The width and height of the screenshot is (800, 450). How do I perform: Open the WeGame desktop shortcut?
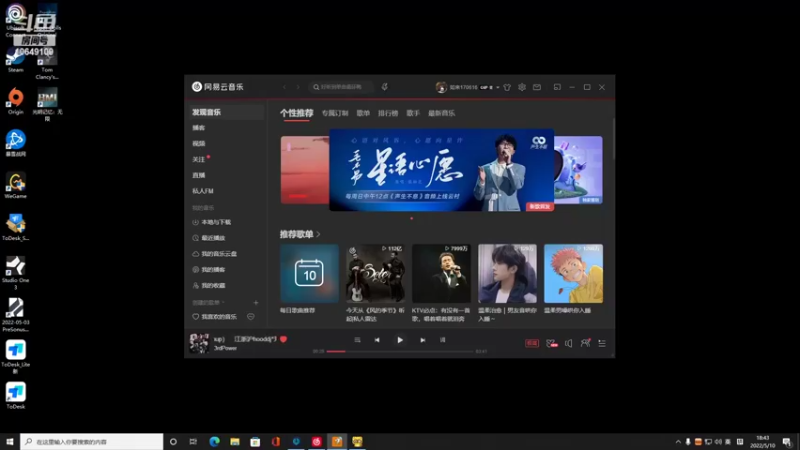15,186
